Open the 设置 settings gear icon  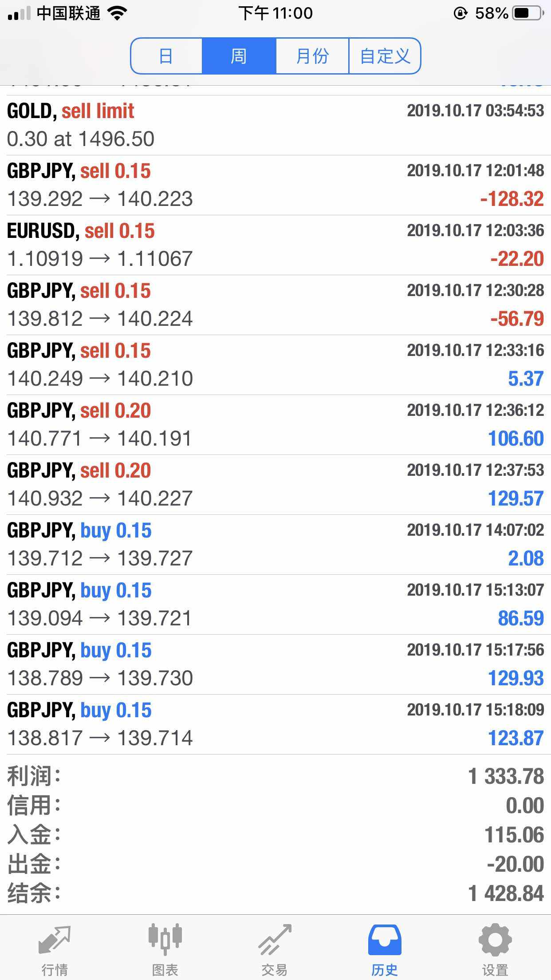[495, 940]
